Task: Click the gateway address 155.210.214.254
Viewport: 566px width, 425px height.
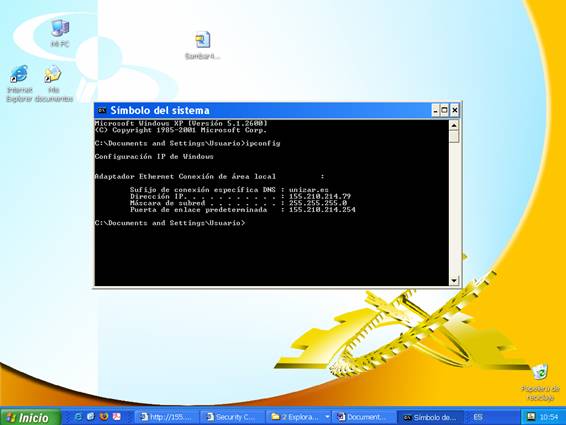Action: pyautogui.click(x=322, y=210)
